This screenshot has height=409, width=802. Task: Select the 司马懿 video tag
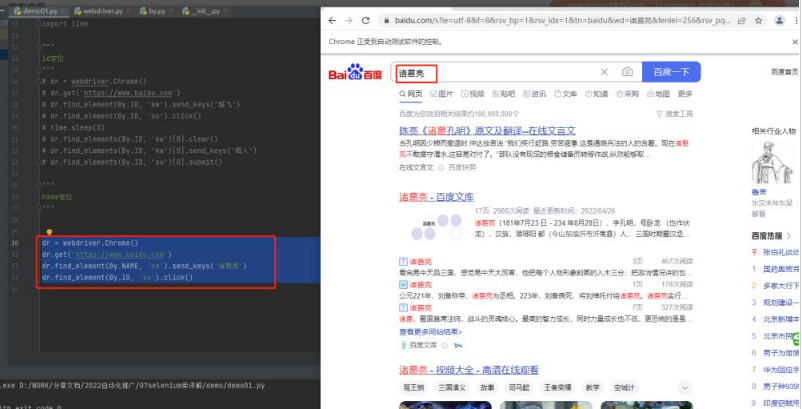[519, 388]
